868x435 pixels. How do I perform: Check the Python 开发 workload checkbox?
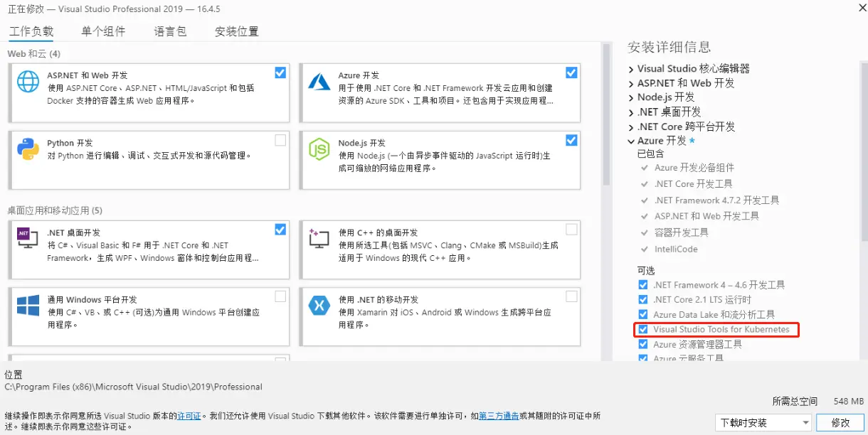[280, 140]
